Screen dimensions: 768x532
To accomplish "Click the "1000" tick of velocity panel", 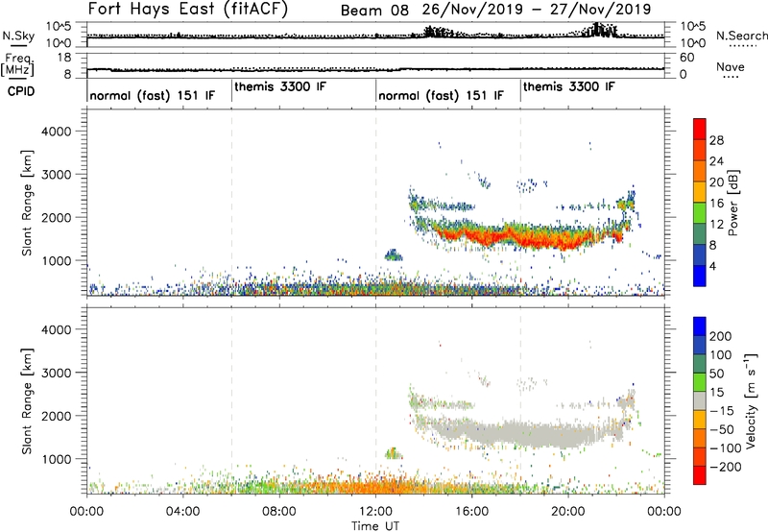I will pyautogui.click(x=56, y=459).
